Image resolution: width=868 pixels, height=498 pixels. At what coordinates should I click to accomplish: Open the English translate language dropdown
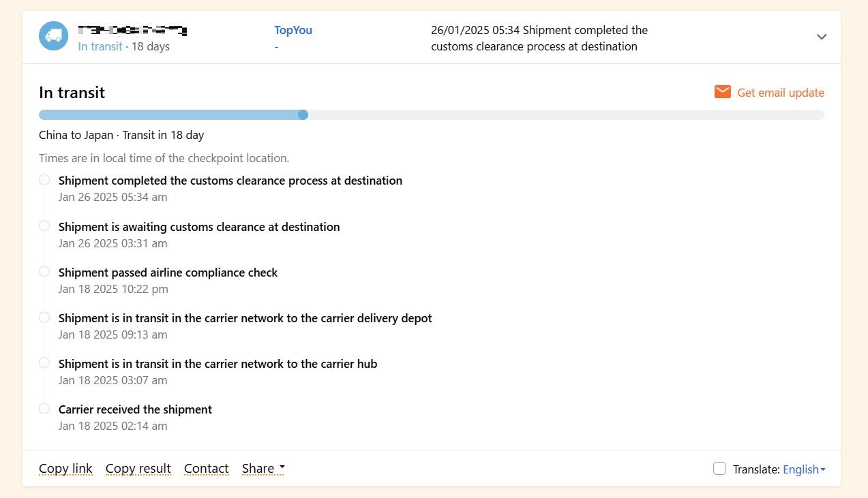804,469
